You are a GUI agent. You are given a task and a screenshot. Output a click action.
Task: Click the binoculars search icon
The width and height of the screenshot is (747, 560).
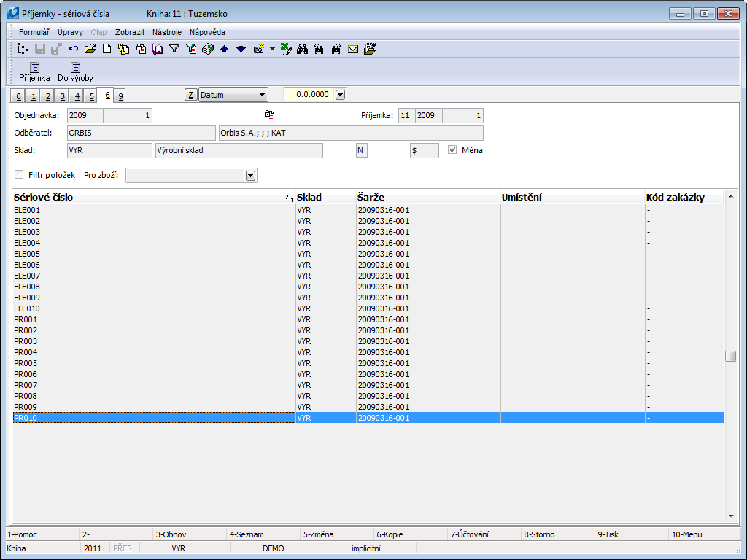[302, 49]
